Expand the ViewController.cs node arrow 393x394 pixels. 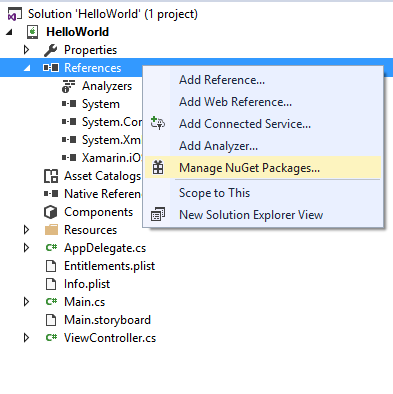[x=26, y=338]
